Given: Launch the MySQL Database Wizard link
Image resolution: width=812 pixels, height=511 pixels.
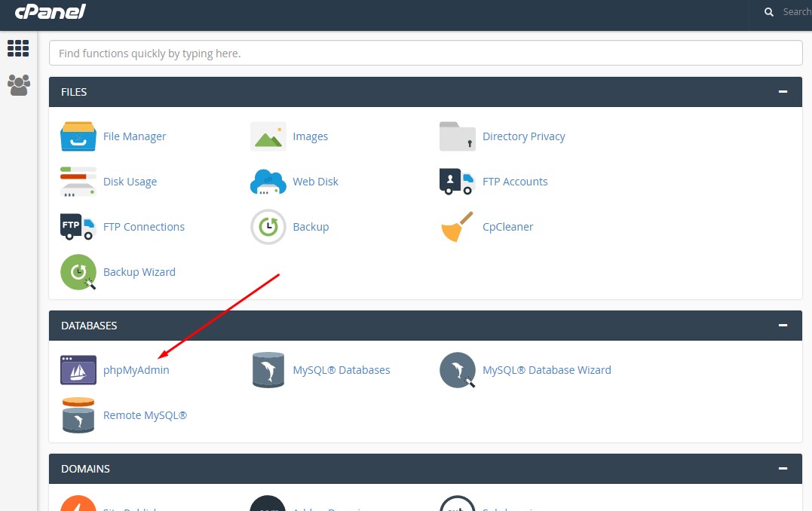Looking at the screenshot, I should pos(547,369).
